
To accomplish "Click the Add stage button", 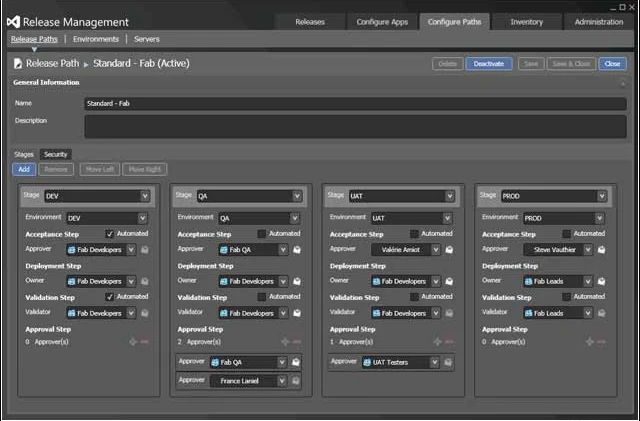I will (x=24, y=169).
